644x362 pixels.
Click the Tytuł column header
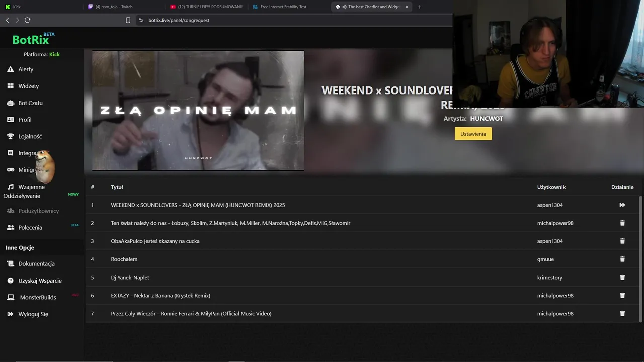[117, 187]
